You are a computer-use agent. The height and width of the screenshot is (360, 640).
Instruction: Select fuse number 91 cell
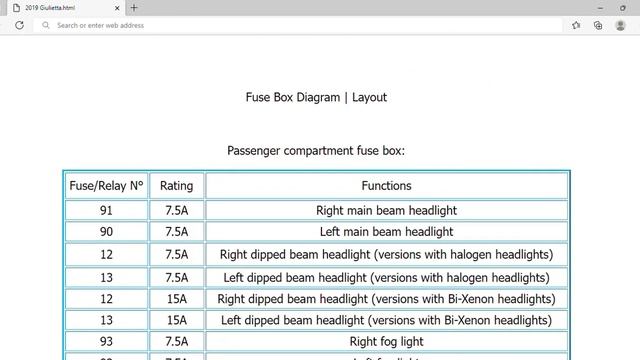[x=107, y=210]
